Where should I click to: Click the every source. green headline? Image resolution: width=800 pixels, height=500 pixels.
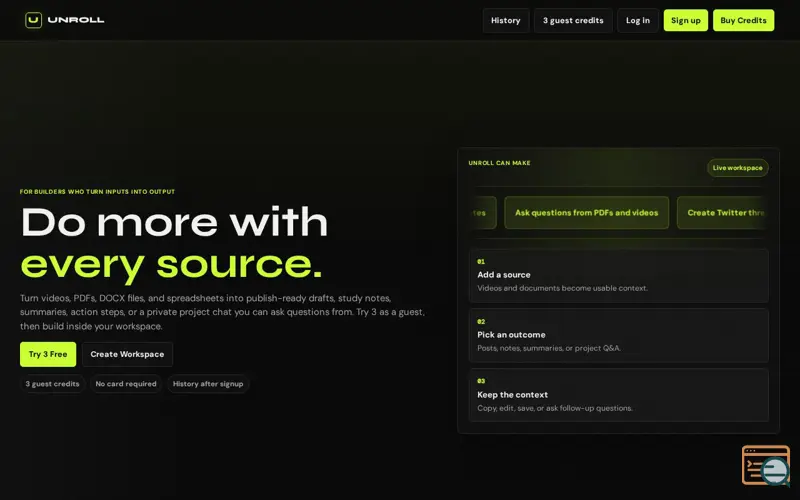coord(171,265)
